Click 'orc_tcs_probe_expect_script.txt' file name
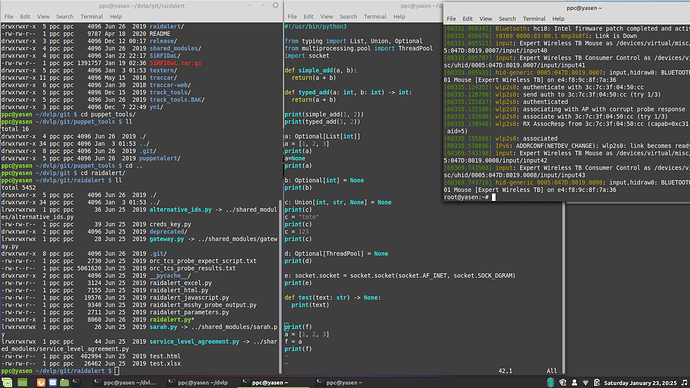690x388 pixels. (203, 261)
